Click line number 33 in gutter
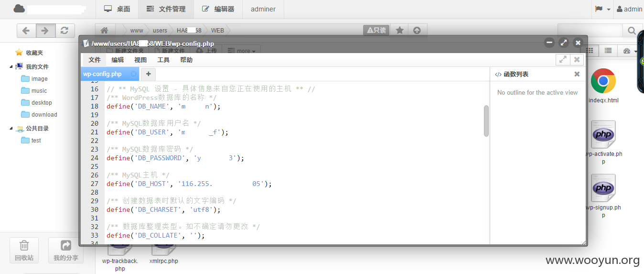This screenshot has width=644, height=274. point(94,235)
